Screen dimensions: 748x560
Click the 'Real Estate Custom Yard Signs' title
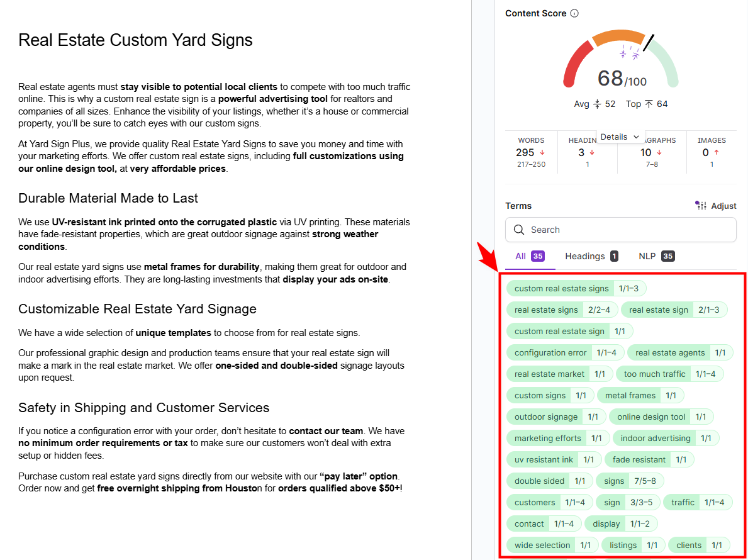[x=135, y=40]
